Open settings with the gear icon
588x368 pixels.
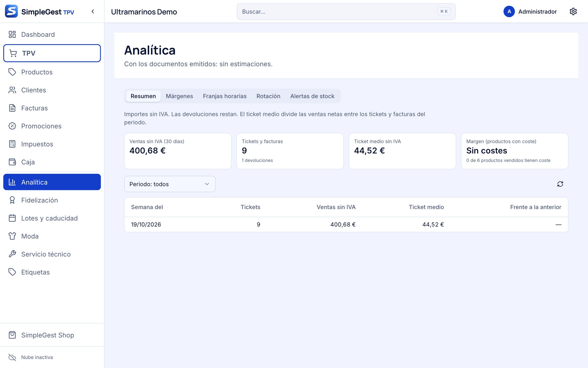click(573, 11)
